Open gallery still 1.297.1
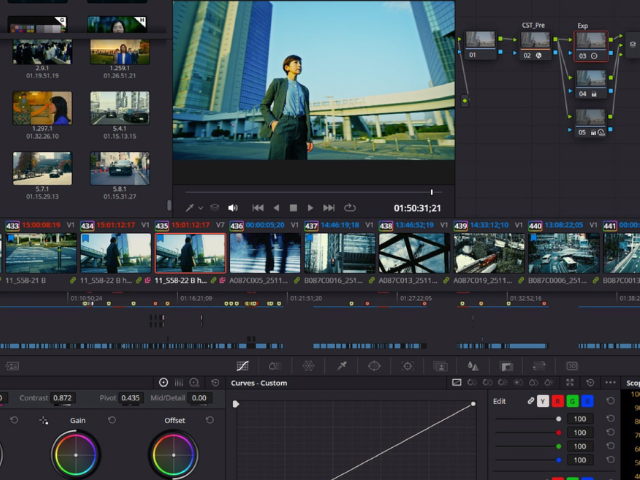This screenshot has height=480, width=640. [42, 108]
